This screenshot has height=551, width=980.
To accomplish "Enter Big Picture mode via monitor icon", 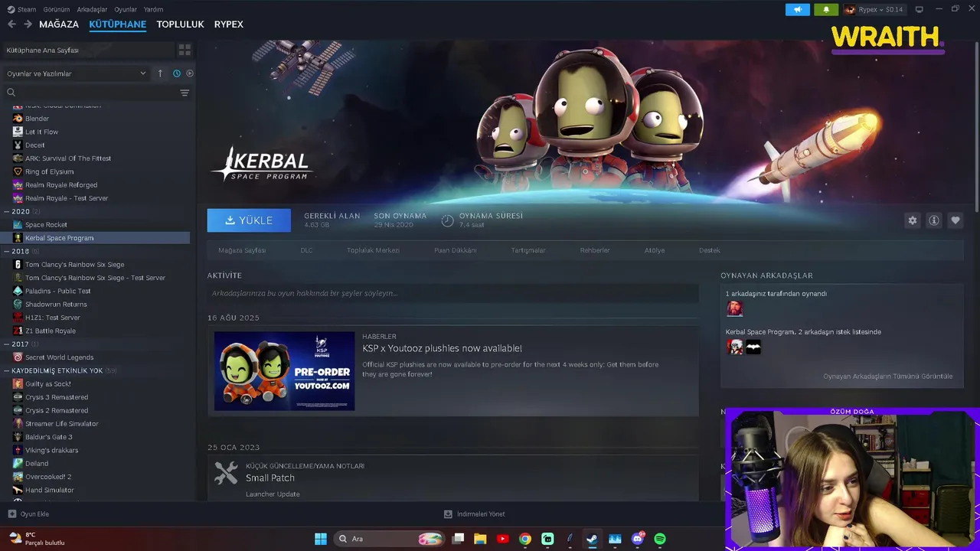I will point(920,9).
